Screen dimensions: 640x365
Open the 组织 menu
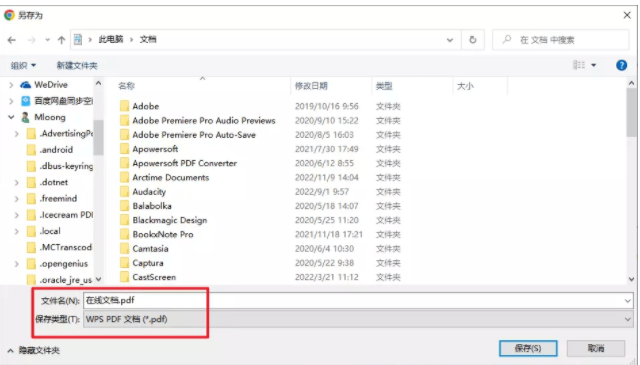23,65
